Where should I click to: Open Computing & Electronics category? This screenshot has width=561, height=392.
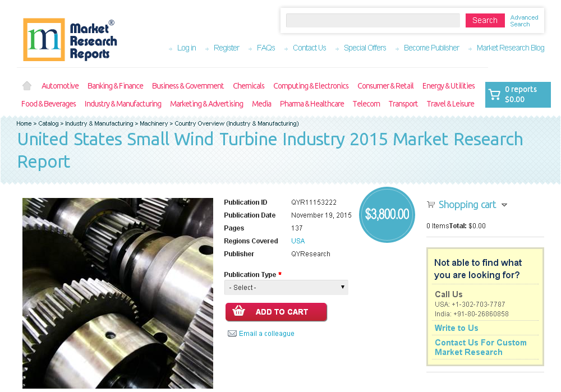click(x=311, y=86)
